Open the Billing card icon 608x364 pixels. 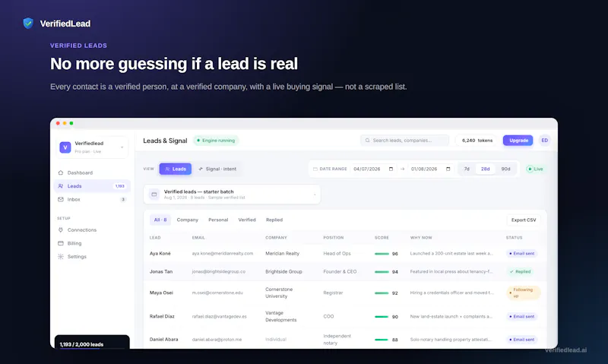pos(61,243)
